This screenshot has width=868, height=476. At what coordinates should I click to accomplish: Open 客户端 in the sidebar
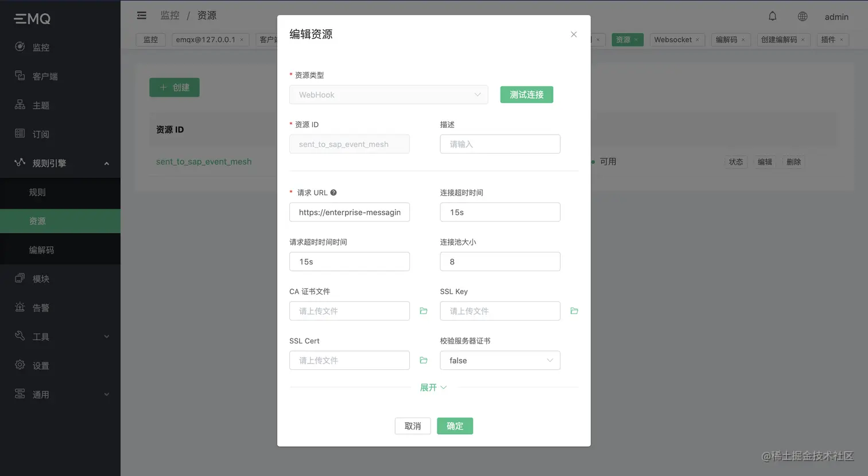(x=60, y=76)
